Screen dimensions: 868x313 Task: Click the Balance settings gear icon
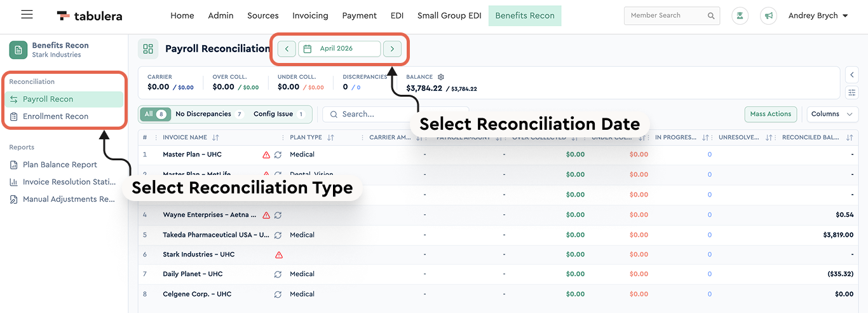click(441, 77)
